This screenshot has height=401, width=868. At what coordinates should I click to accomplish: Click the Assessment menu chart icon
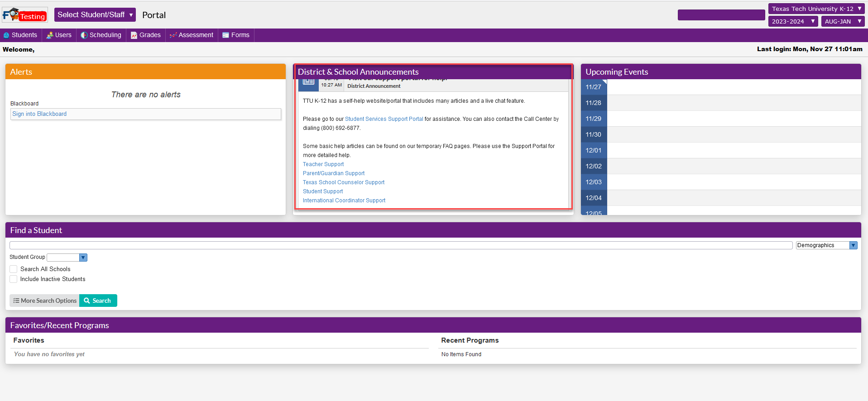pyautogui.click(x=173, y=35)
